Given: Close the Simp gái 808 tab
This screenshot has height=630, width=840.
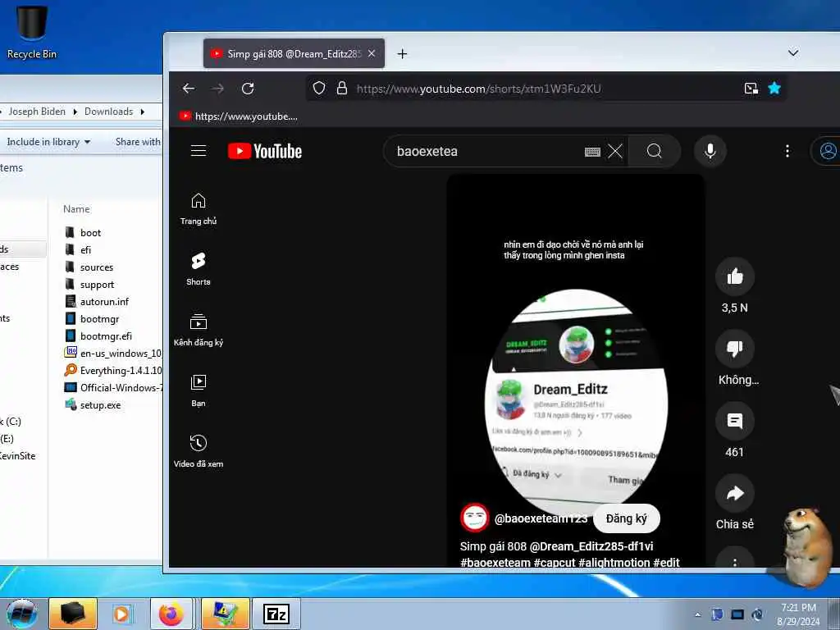Looking at the screenshot, I should point(372,53).
